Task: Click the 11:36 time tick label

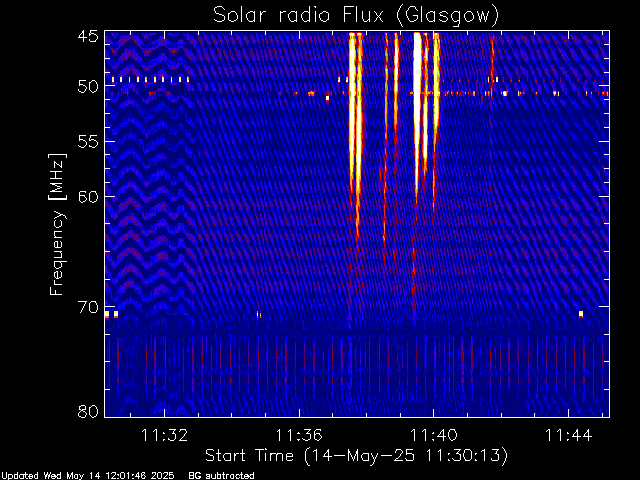Action: point(299,436)
